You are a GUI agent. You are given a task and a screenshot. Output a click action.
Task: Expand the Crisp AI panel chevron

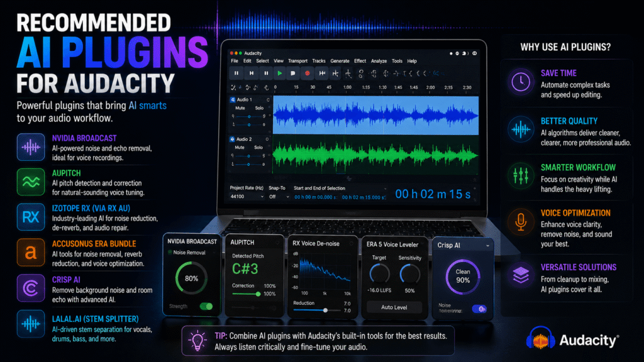pos(487,246)
